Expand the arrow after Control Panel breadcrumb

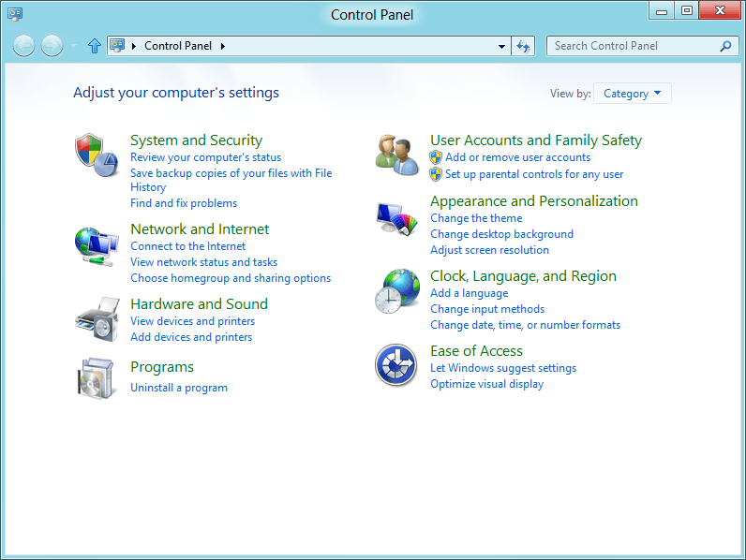[x=223, y=46]
